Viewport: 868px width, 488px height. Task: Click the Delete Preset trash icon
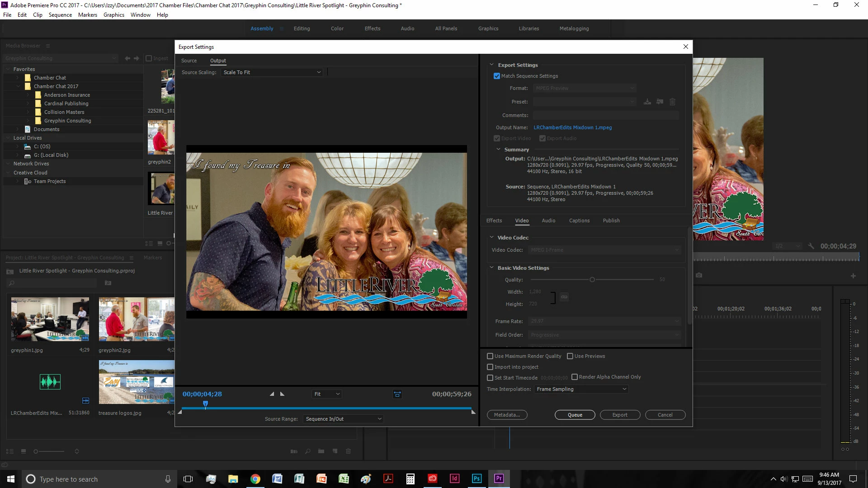point(672,102)
